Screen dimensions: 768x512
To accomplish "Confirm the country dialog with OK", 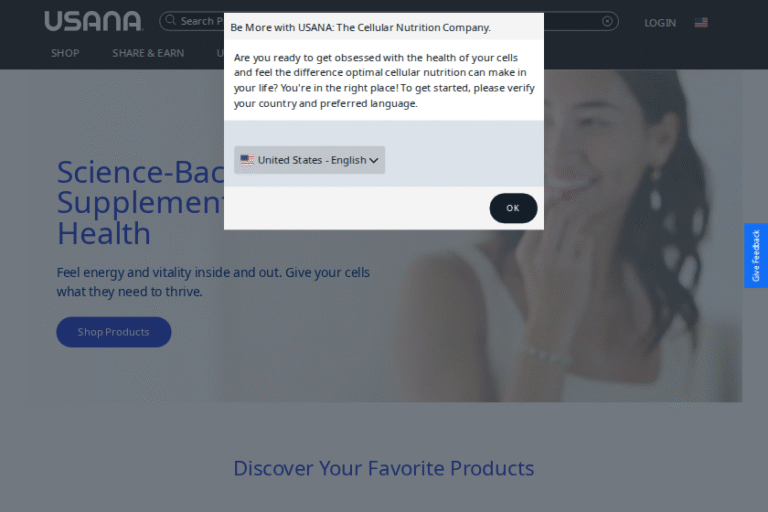I will [x=513, y=208].
